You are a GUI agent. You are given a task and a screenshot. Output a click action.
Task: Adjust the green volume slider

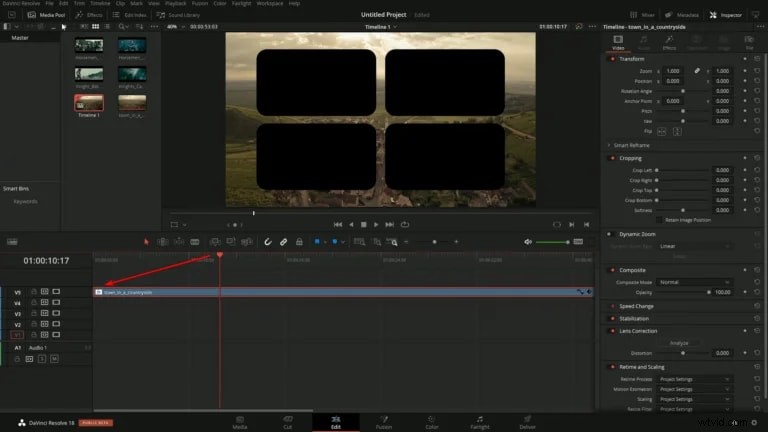(x=553, y=242)
